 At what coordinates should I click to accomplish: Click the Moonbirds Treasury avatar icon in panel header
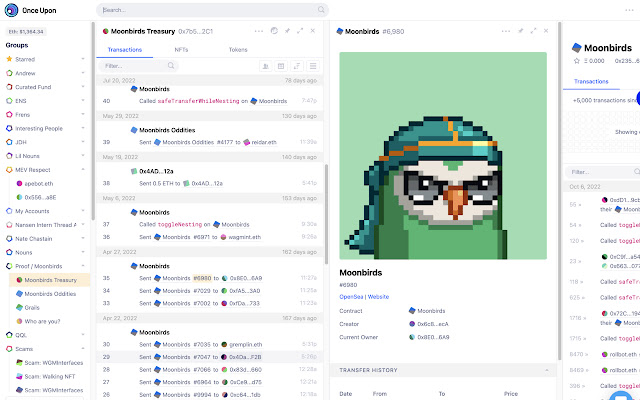105,31
